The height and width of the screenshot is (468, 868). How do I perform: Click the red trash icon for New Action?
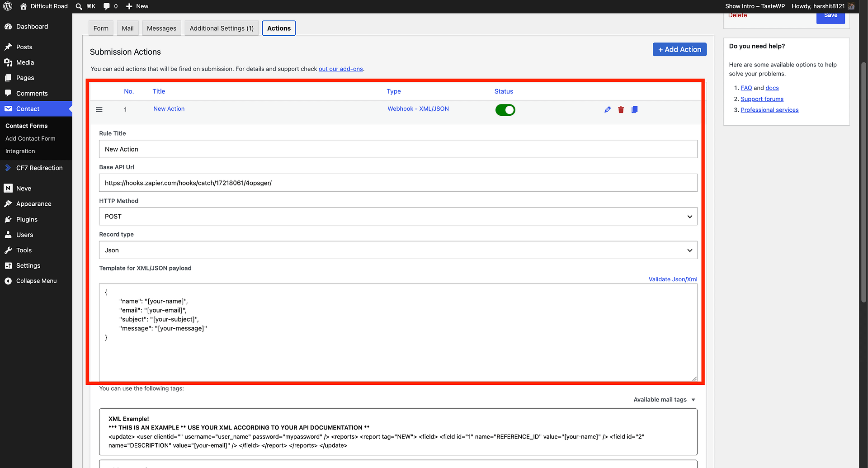coord(621,109)
